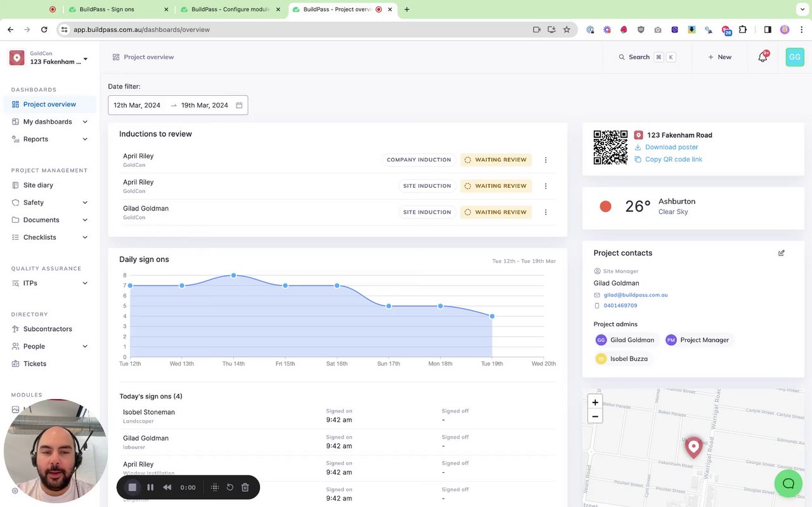
Task: Pause the screen recording
Action: [150, 487]
